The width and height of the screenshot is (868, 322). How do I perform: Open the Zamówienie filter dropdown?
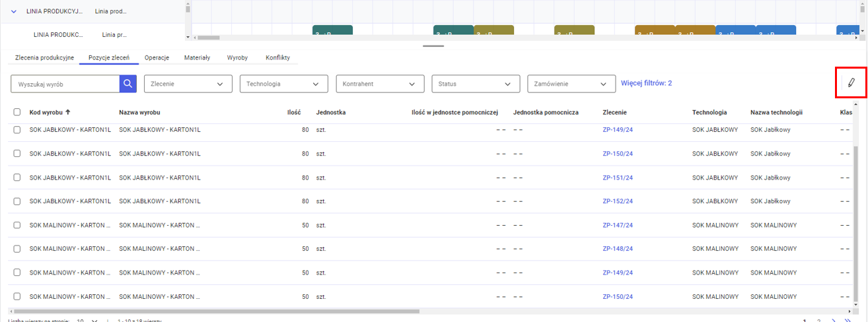point(571,84)
